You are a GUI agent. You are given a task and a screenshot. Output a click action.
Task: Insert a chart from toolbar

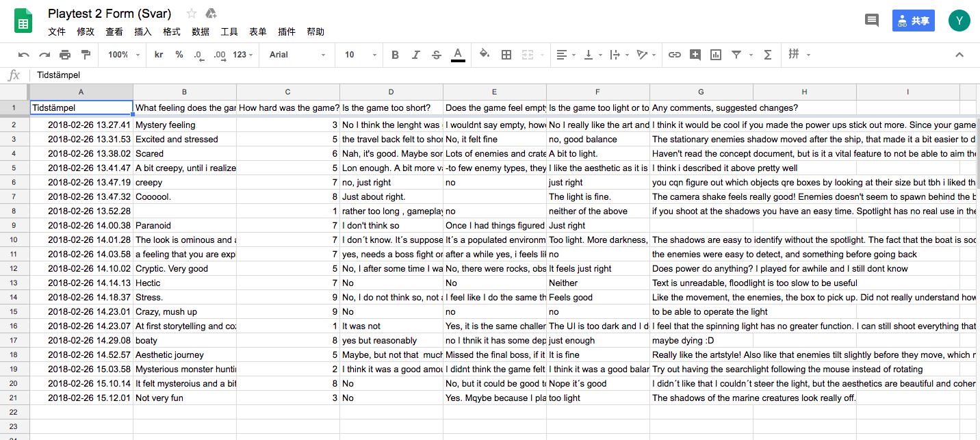click(x=716, y=55)
